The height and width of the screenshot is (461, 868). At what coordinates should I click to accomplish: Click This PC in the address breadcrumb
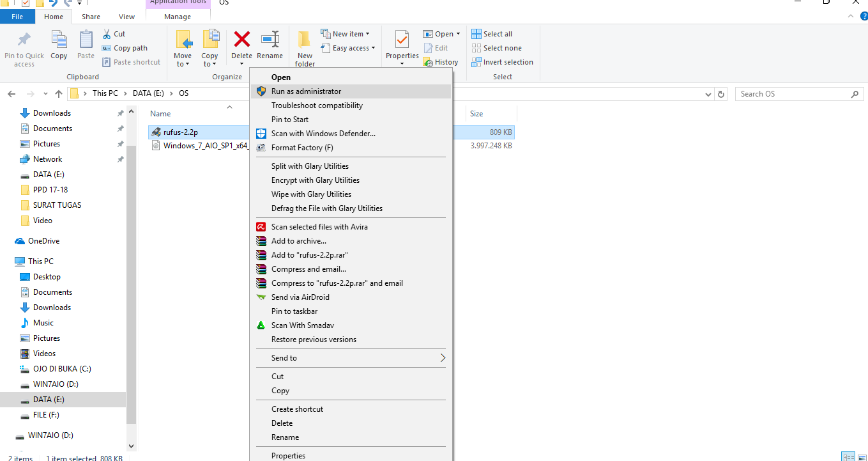[105, 93]
